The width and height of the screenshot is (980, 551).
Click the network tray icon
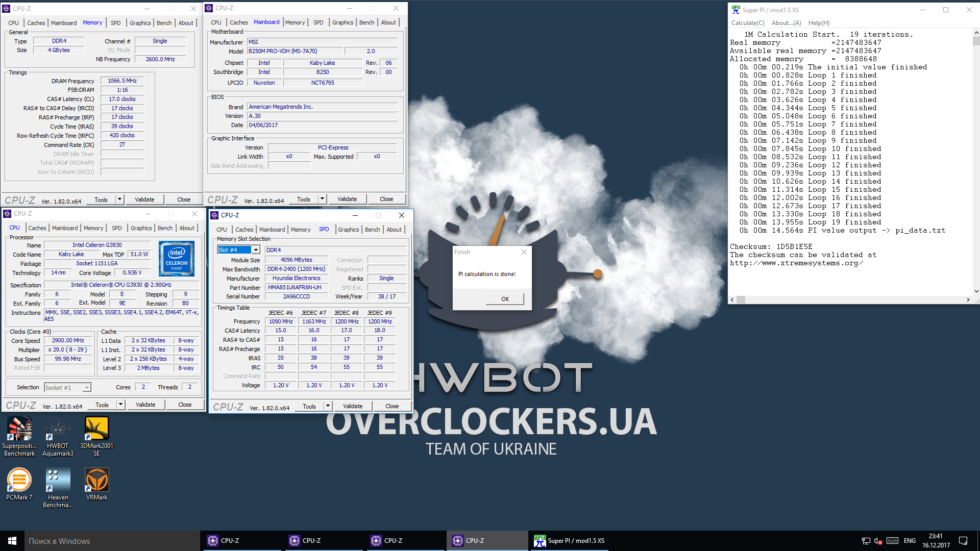866,541
